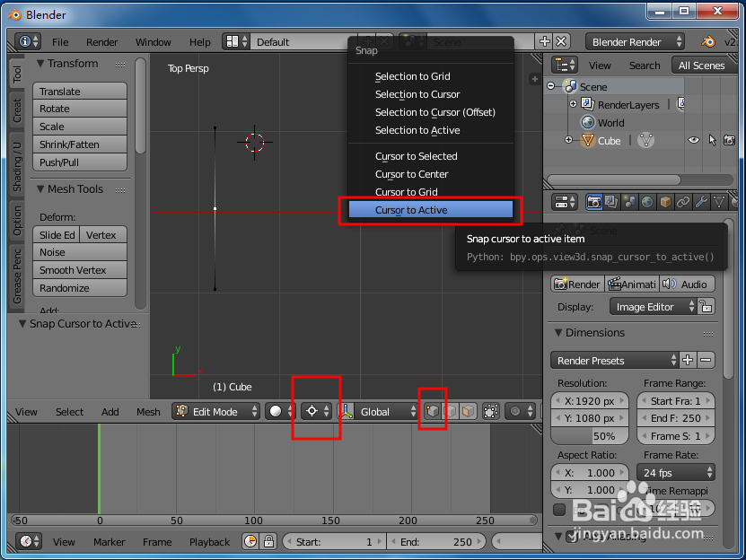Screen dimensions: 746x560
Task: Click the Scene icon in outliner
Action: click(x=570, y=86)
